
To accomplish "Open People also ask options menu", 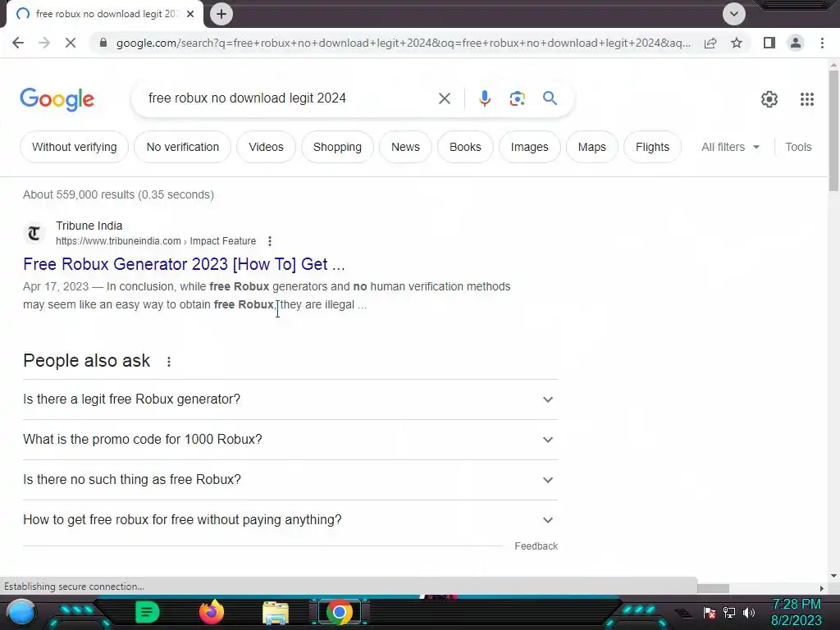I will [x=169, y=362].
